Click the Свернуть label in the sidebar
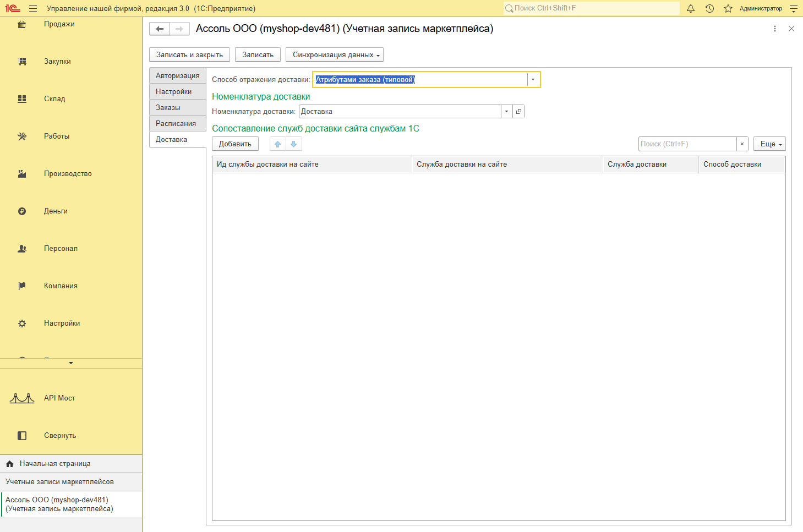Image resolution: width=803 pixels, height=532 pixels. pos(60,436)
